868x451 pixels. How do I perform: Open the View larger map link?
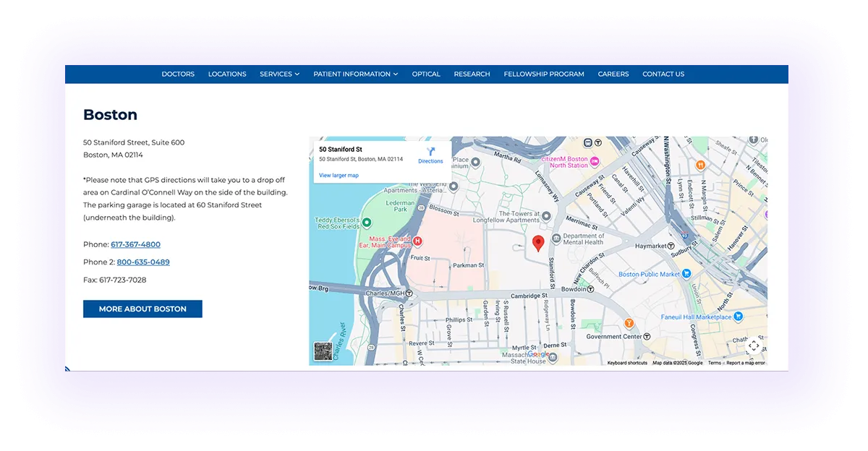pos(339,175)
